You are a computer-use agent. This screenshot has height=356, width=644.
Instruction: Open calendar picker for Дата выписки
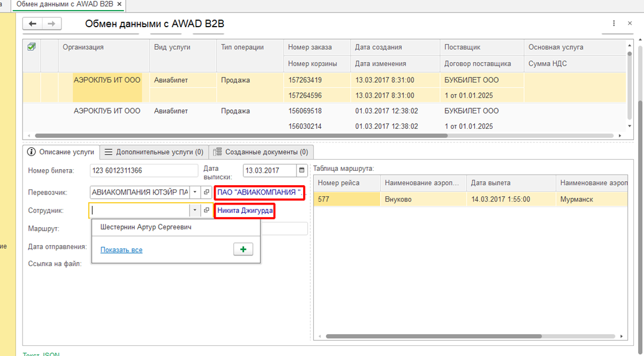302,171
